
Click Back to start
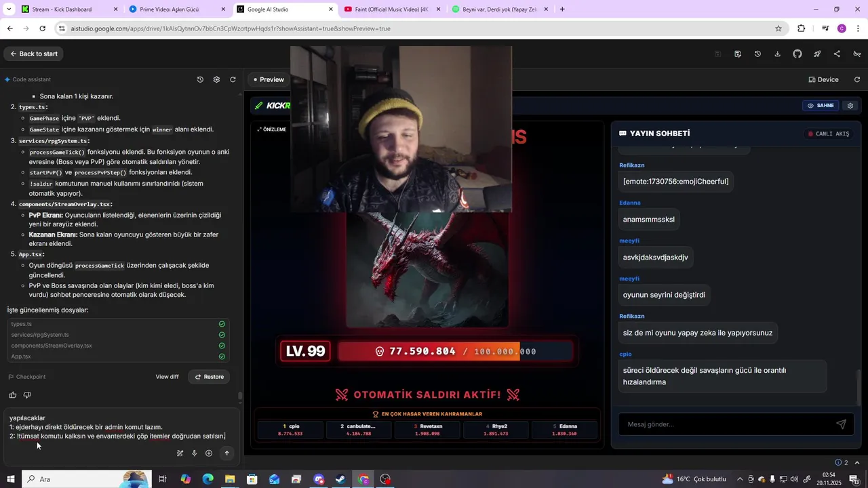click(33, 54)
